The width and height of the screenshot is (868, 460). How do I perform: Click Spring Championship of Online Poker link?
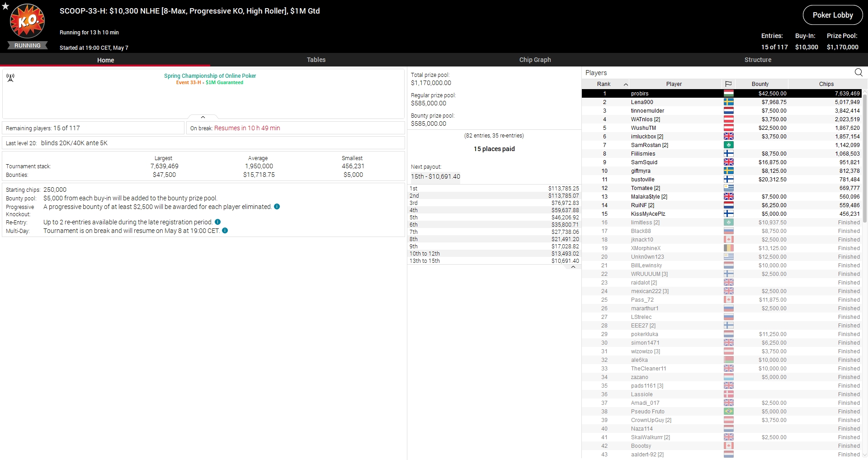click(210, 76)
